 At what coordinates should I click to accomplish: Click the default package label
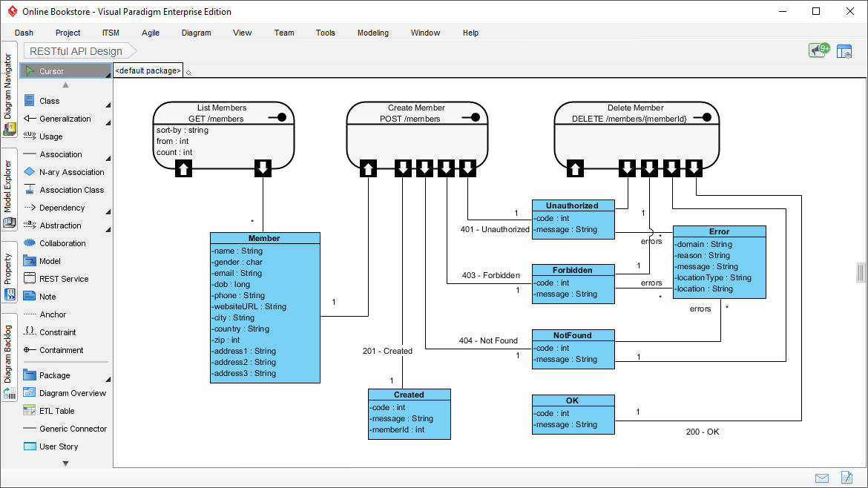pyautogui.click(x=148, y=70)
